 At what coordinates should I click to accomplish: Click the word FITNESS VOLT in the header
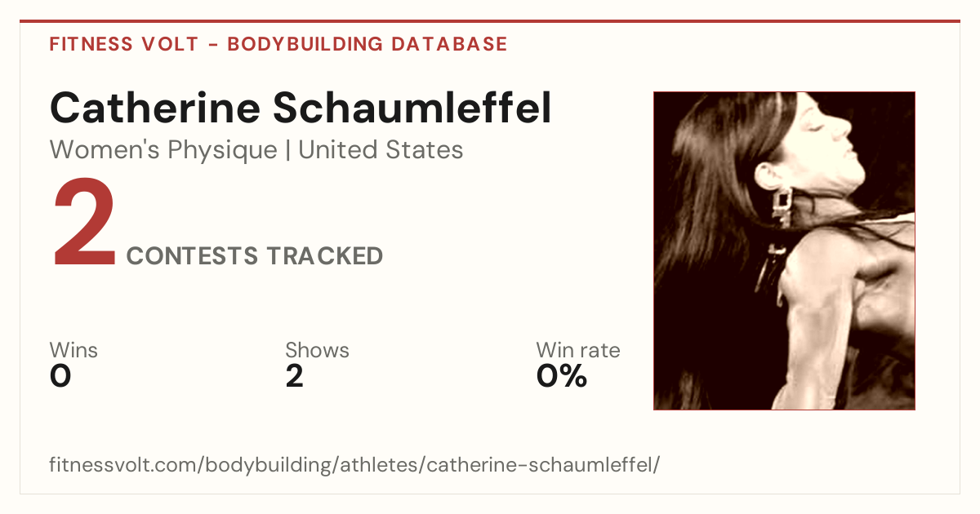coord(123,44)
